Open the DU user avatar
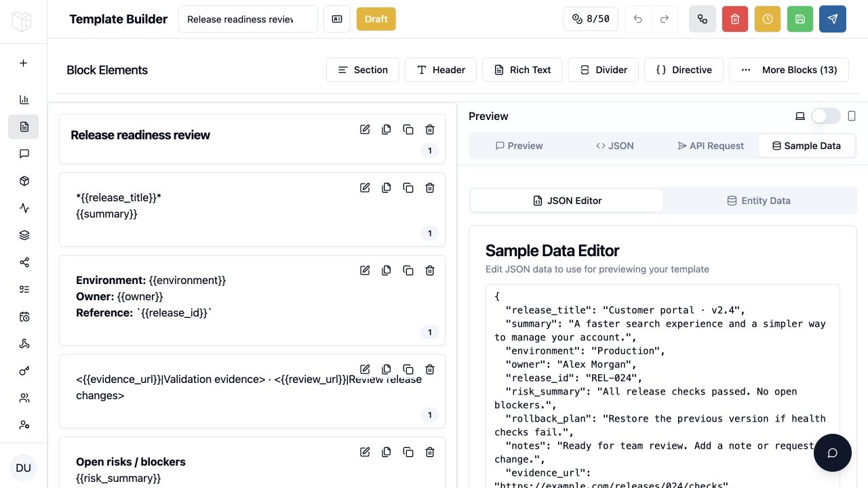 tap(23, 468)
